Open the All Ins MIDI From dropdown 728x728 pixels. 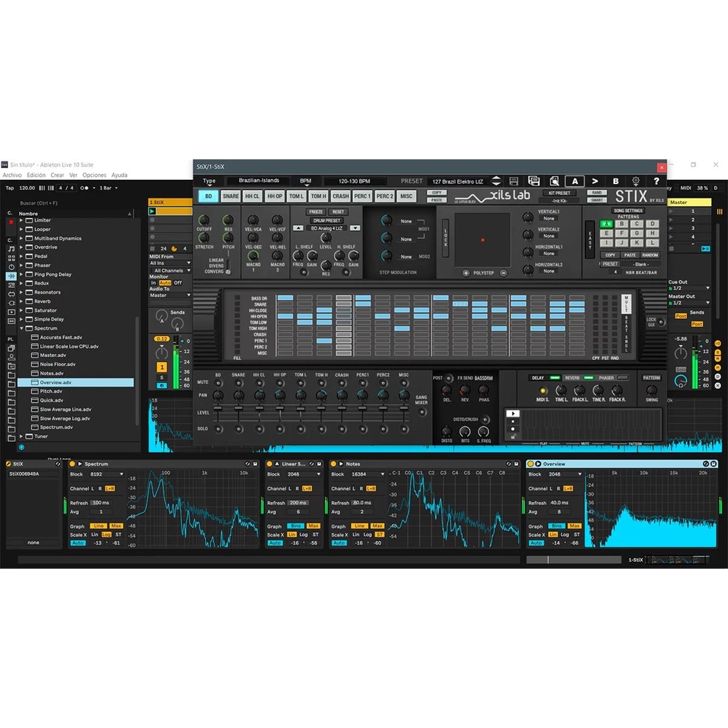[171, 263]
